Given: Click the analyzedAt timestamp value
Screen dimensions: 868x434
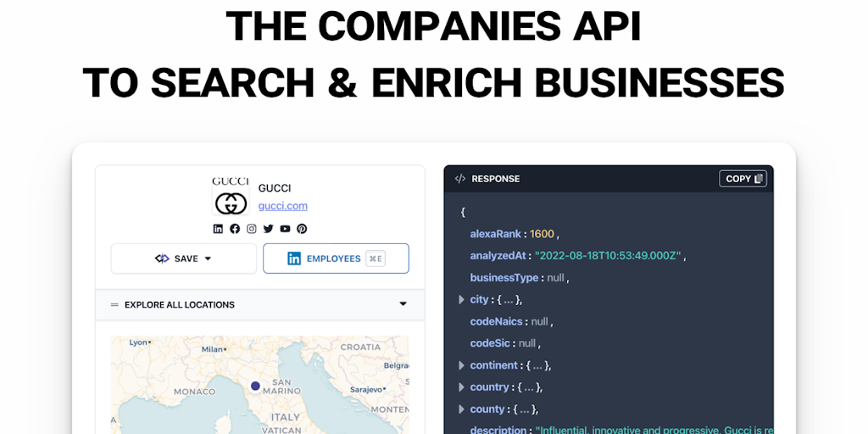Looking at the screenshot, I should pyautogui.click(x=608, y=256).
